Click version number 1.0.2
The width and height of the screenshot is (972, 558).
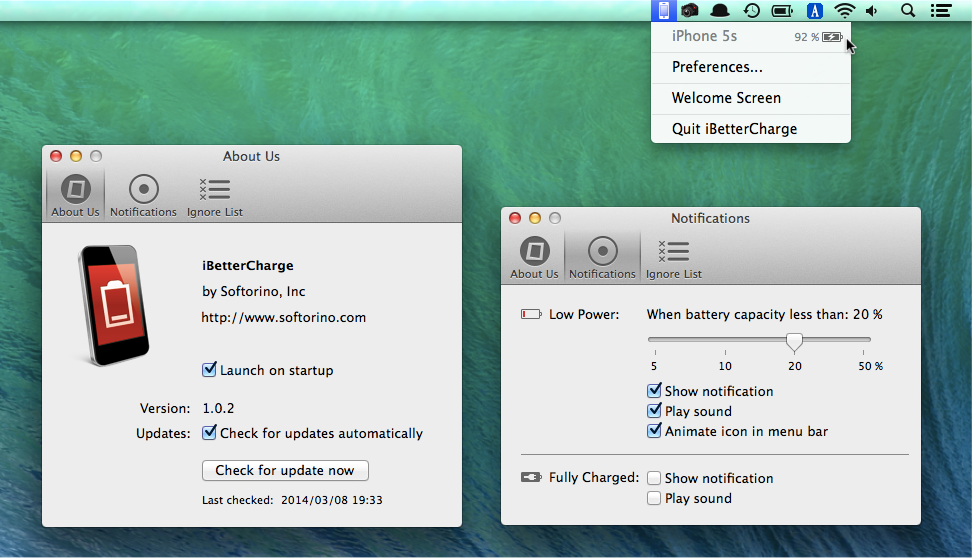(218, 409)
